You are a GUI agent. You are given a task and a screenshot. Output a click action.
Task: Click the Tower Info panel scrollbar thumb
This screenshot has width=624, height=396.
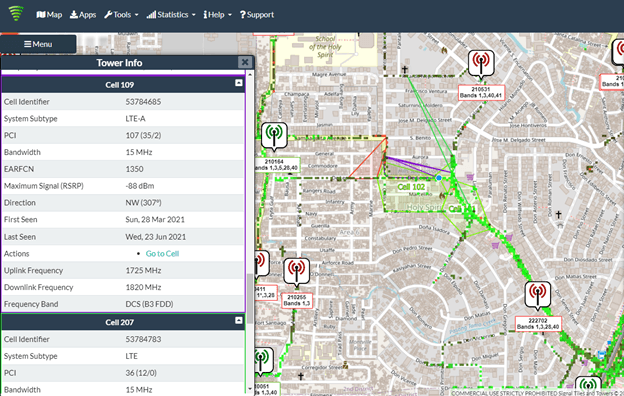click(x=250, y=298)
